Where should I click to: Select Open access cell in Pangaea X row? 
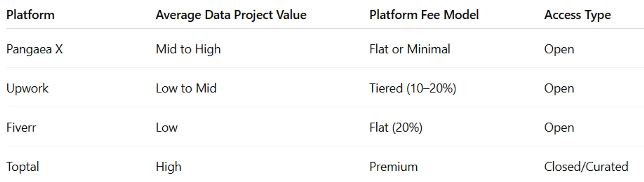click(559, 49)
